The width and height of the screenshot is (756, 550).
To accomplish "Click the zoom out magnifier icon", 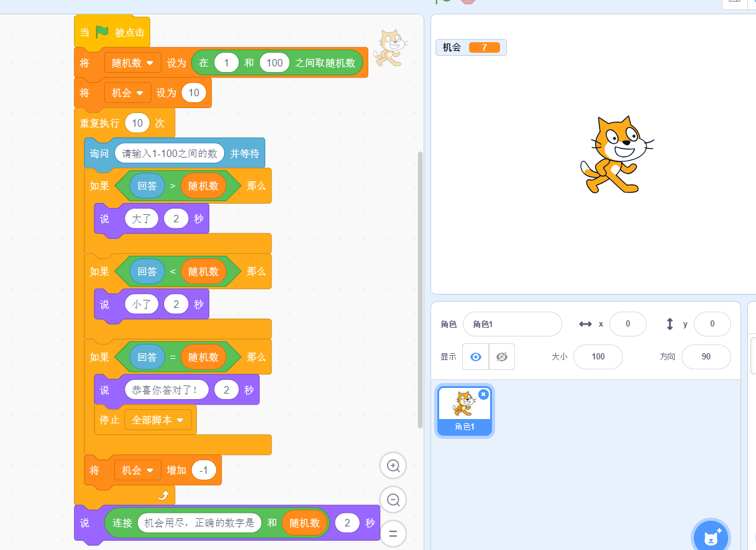I will 393,499.
